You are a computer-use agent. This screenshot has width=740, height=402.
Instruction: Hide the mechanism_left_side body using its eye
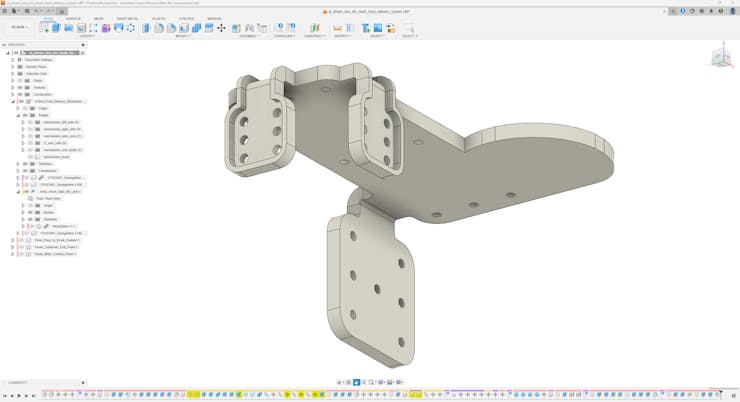coord(31,122)
